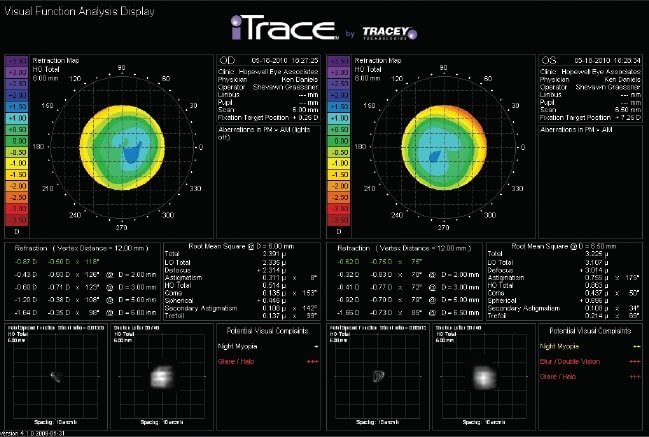649x437 pixels.
Task: Click OS 'Aberrations in PM × AM' note
Action: (x=576, y=130)
